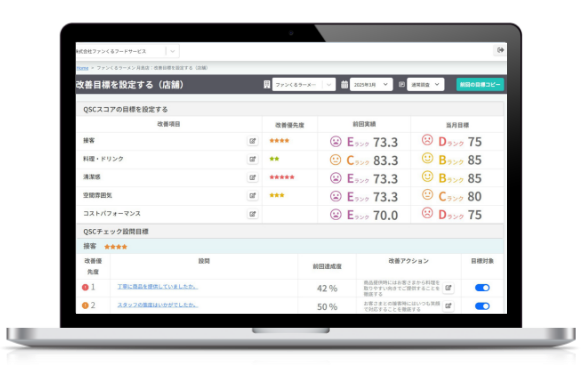The width and height of the screenshot is (584, 366).
Task: Edit the 空間雰囲気 improvement item
Action: (x=253, y=195)
